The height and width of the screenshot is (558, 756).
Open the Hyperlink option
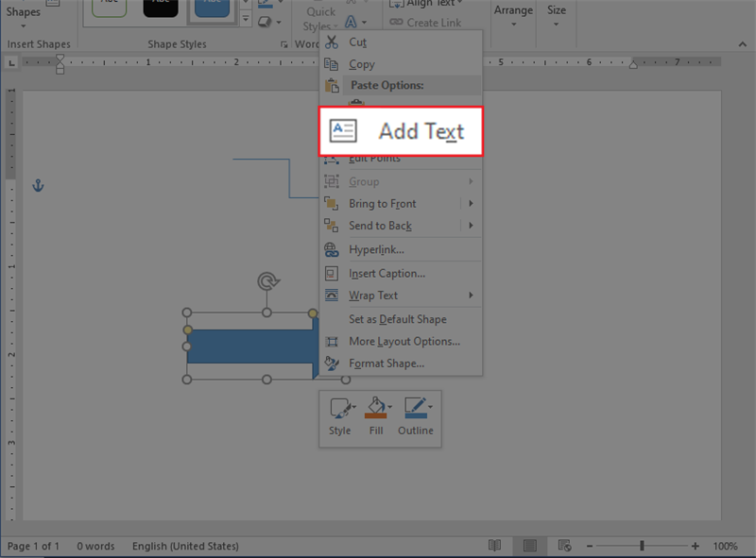[376, 249]
